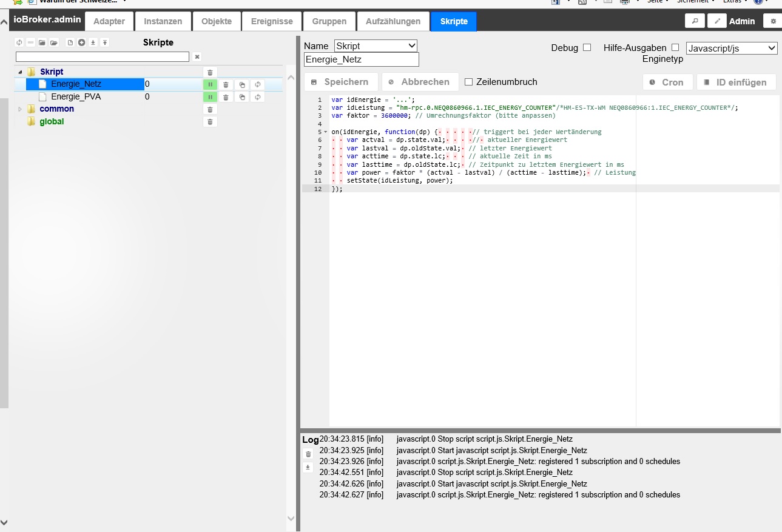This screenshot has width=782, height=532.
Task: Collapse all folders with closed-folder icon
Action: [42, 42]
